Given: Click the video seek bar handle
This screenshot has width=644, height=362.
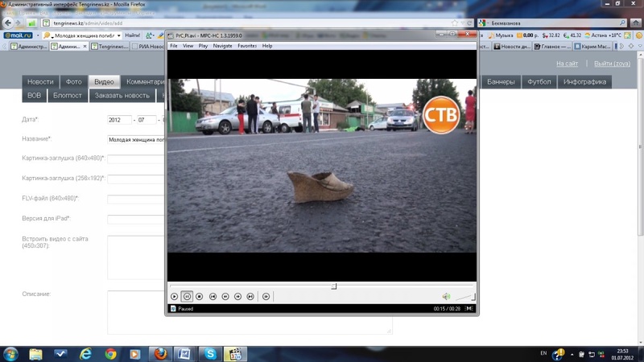Looking at the screenshot, I should [x=333, y=286].
